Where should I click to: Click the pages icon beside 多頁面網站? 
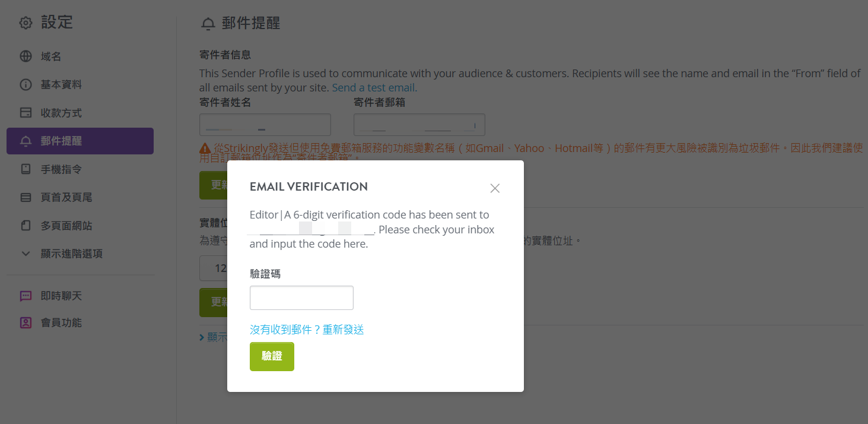[26, 226]
